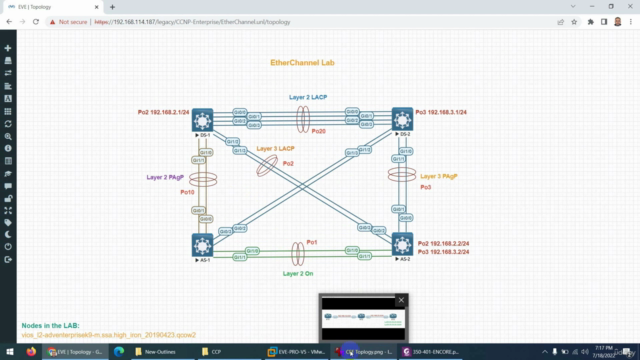This screenshot has width=640, height=360.
Task: Open the chat bubble icon in the sidebar
Action: click(8, 186)
